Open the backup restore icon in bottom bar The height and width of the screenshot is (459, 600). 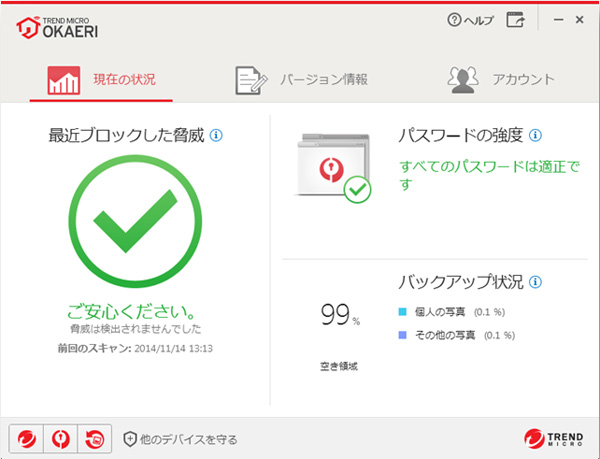[95, 438]
